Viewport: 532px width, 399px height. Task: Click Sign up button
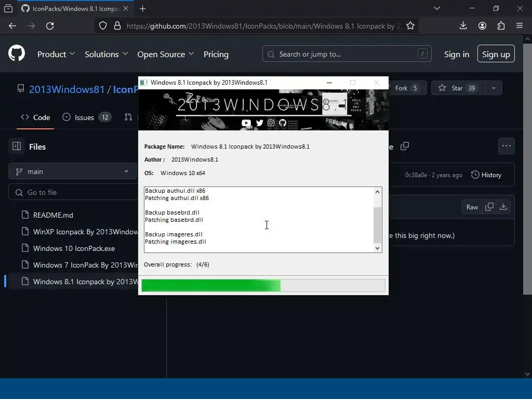[496, 54]
